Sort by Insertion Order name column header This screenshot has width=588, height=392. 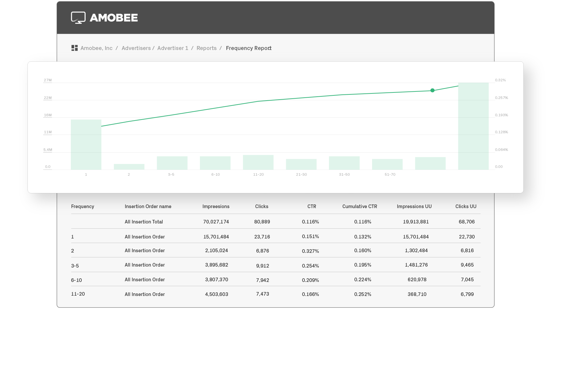[x=148, y=206]
